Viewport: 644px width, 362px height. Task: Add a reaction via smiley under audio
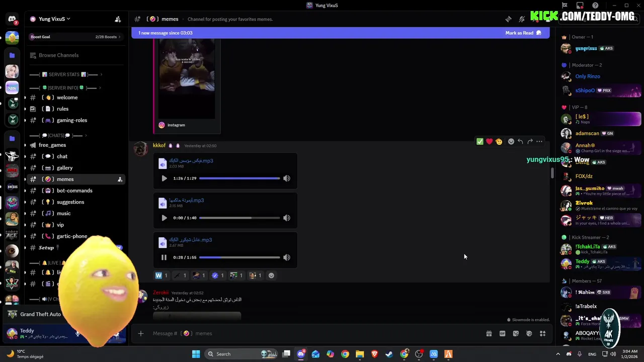click(271, 276)
